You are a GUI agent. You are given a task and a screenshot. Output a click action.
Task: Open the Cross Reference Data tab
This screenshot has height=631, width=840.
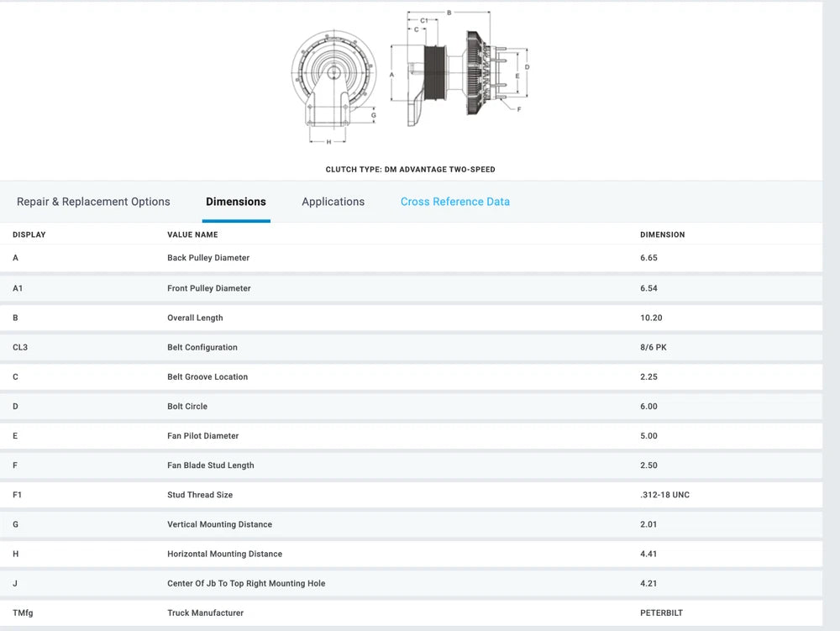coord(455,202)
